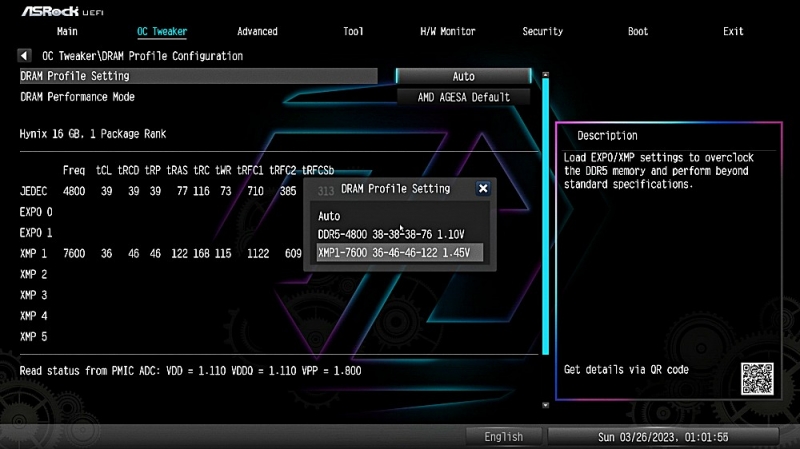Click the QR code for details

[757, 378]
